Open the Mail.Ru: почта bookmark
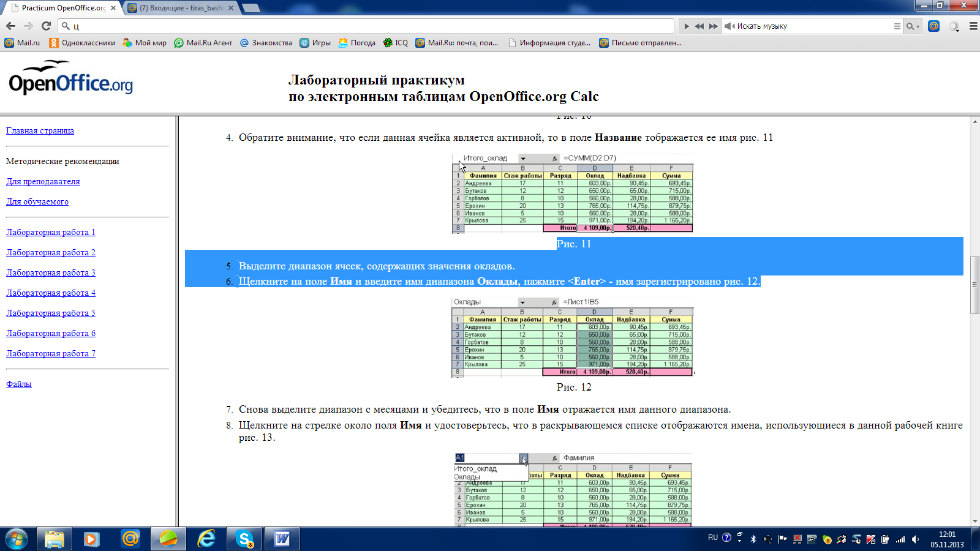 (x=457, y=43)
